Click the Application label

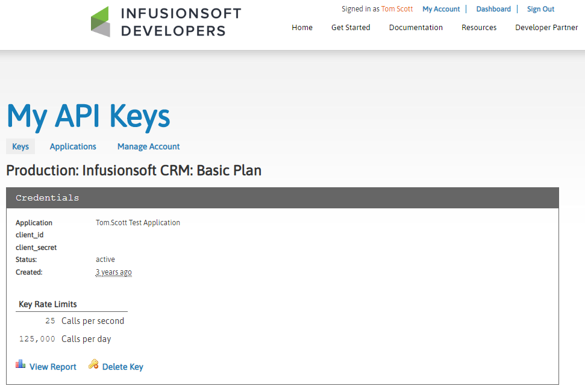[x=34, y=223]
